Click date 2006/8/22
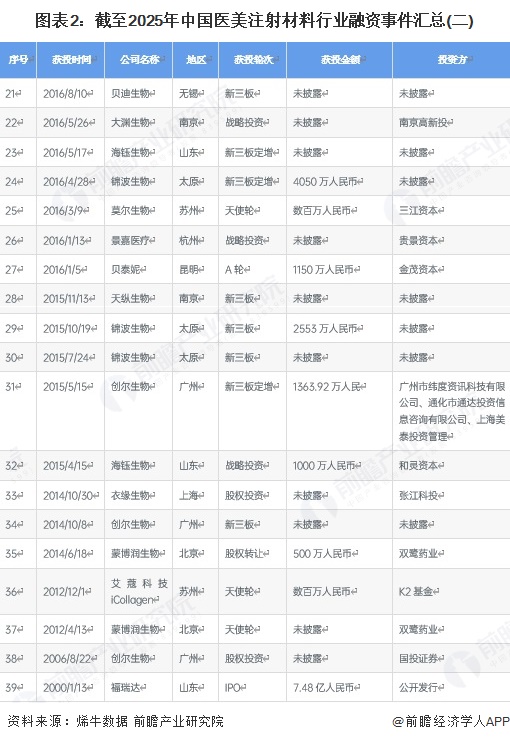Screen dimensions: 510x742 coord(70,658)
